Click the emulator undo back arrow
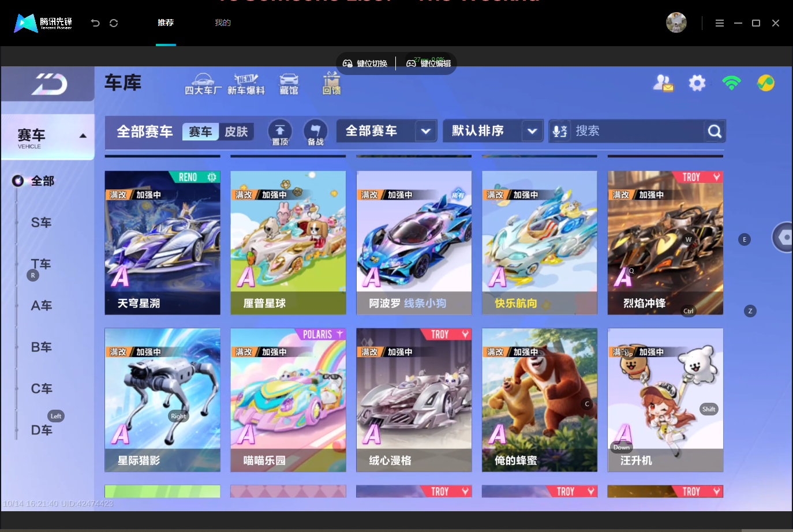This screenshot has width=793, height=532. 95,23
